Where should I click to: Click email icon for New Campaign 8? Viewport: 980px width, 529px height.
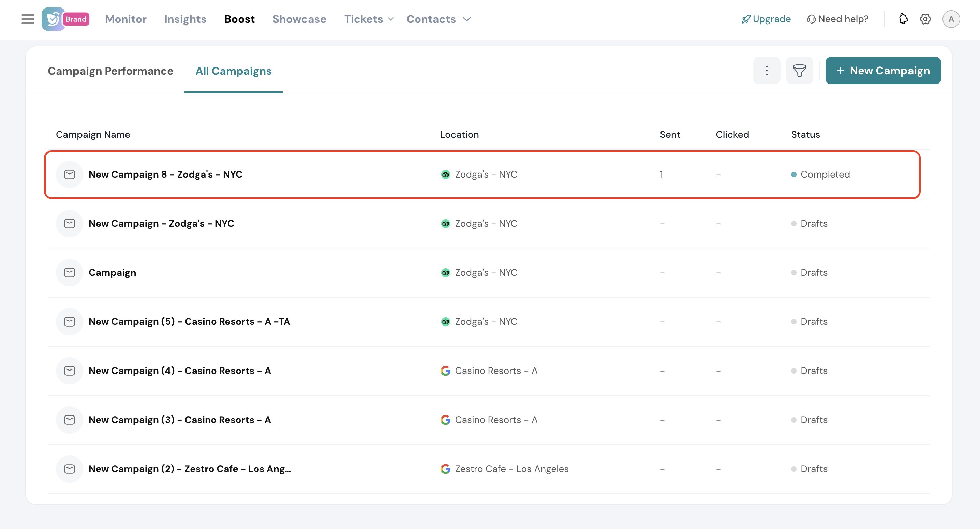[69, 175]
